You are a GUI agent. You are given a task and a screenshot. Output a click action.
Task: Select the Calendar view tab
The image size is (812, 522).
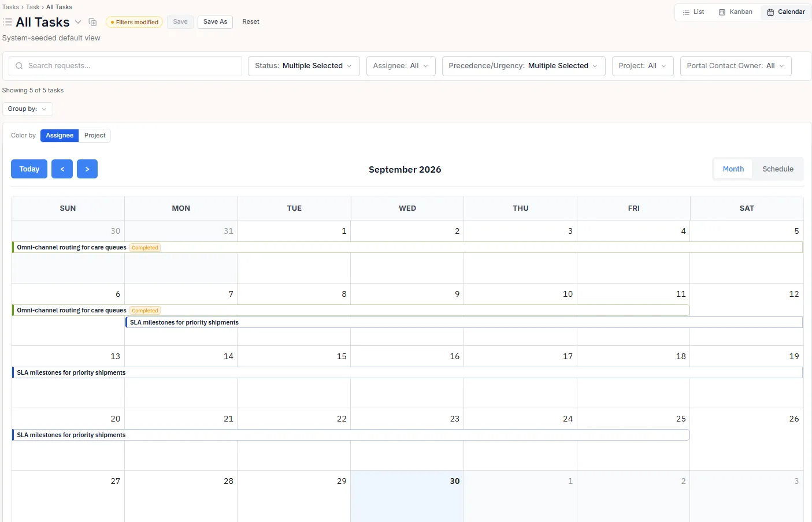pyautogui.click(x=785, y=12)
